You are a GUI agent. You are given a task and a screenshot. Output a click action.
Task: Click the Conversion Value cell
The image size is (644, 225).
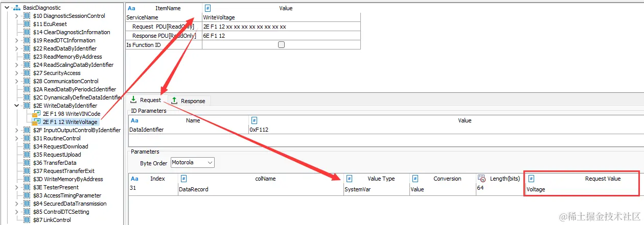click(x=443, y=189)
